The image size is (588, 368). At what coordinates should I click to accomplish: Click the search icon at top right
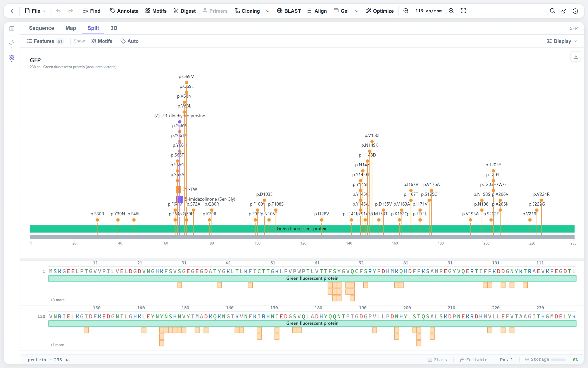(552, 11)
